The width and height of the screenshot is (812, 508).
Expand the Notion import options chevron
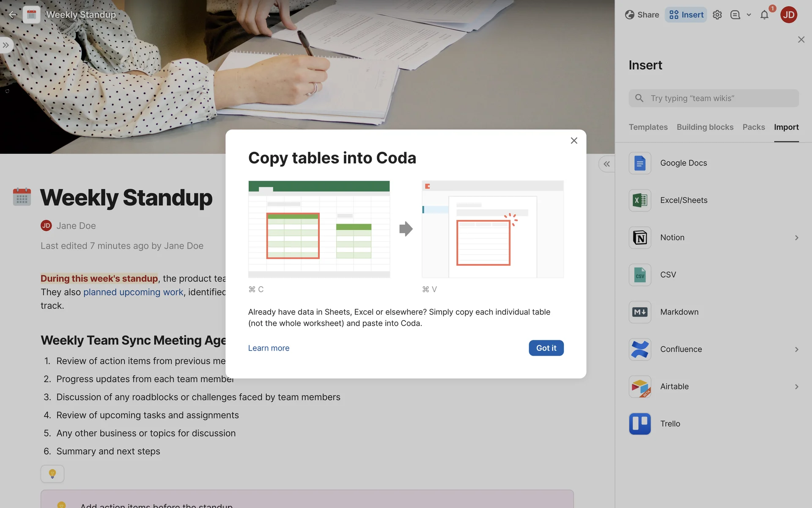796,237
